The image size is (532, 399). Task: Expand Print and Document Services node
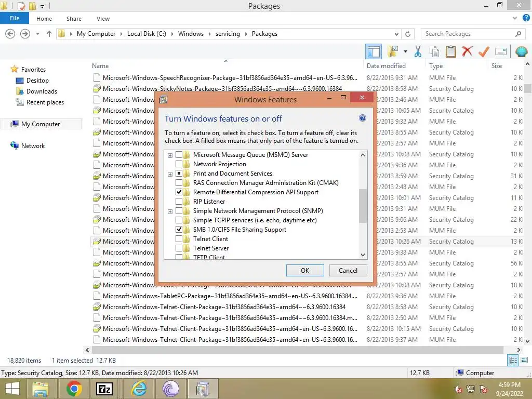170,174
